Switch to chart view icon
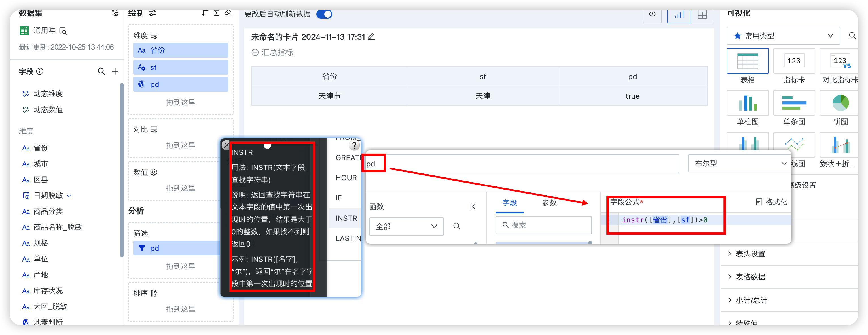The height and width of the screenshot is (335, 868). [679, 14]
